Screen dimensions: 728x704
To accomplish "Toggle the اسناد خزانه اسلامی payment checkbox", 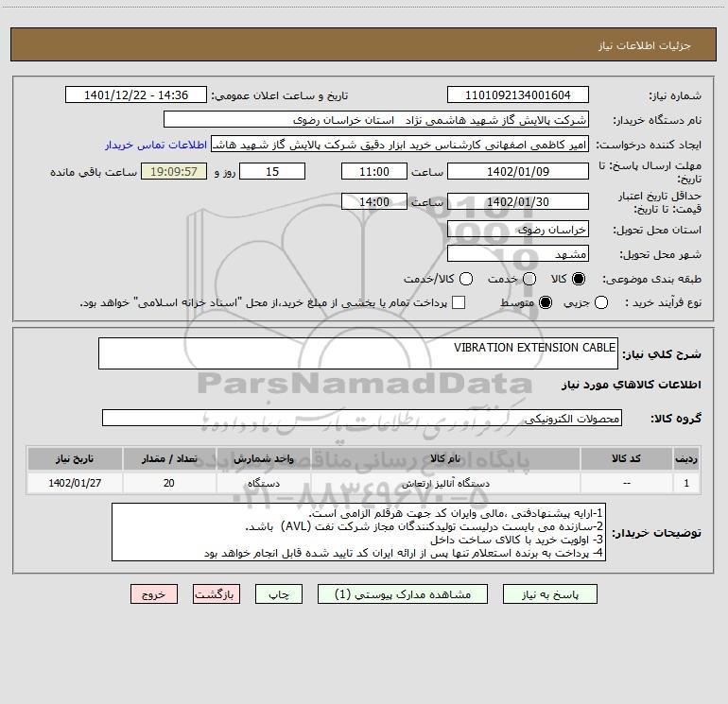I will click(x=459, y=302).
